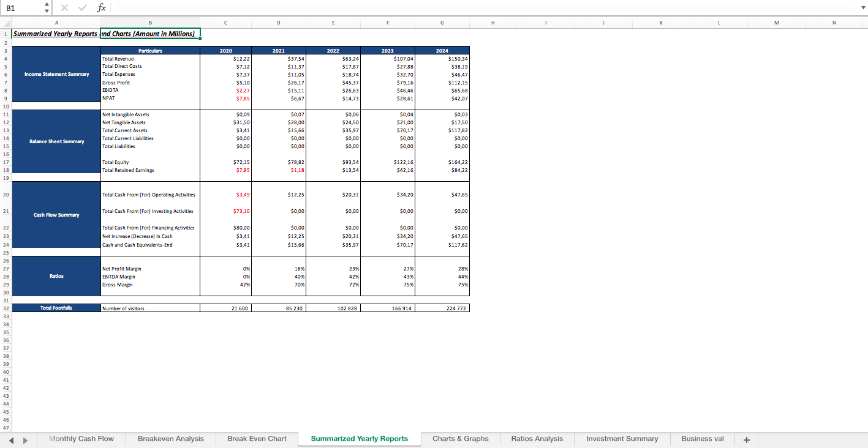868x448 pixels.
Task: Click 'Total Cash From (For) Operating Activities'
Action: point(148,195)
